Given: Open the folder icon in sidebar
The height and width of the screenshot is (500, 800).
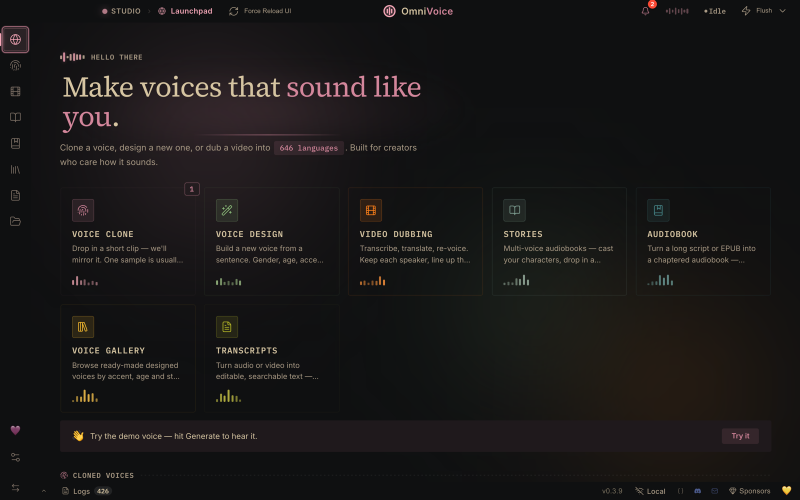Looking at the screenshot, I should click(x=15, y=221).
